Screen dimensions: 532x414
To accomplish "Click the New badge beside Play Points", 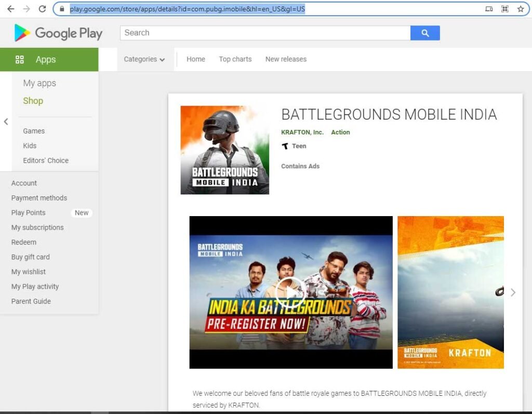I will click(82, 213).
